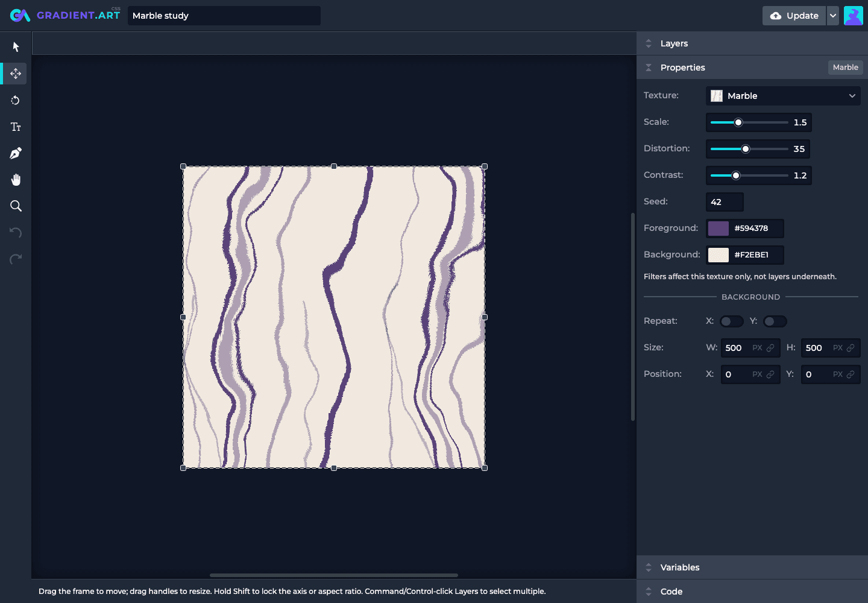Click the Update button
This screenshot has height=603, width=868.
pos(794,16)
